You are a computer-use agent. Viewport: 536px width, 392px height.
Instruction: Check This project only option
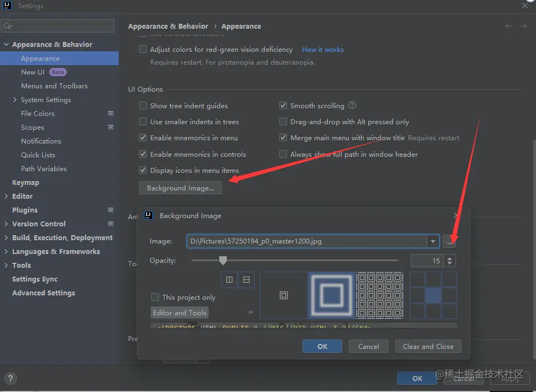(155, 297)
